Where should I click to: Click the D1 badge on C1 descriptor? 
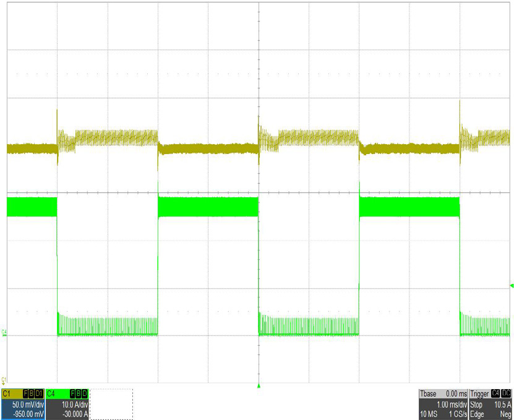click(38, 393)
